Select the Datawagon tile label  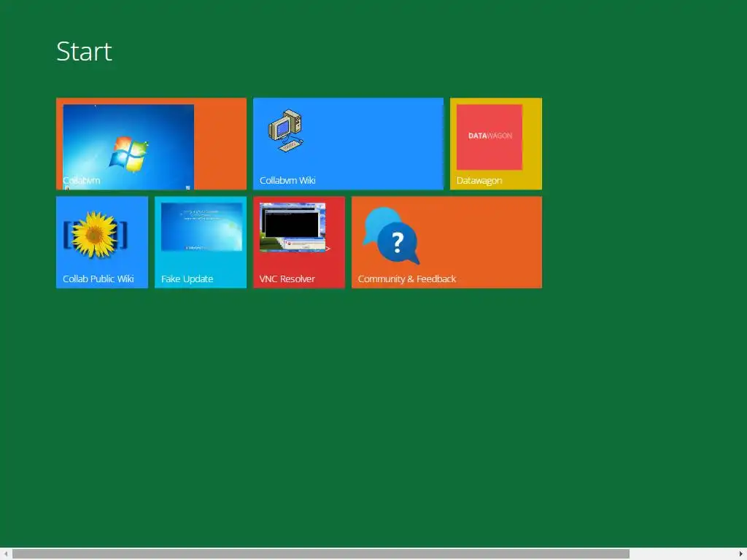tap(479, 181)
